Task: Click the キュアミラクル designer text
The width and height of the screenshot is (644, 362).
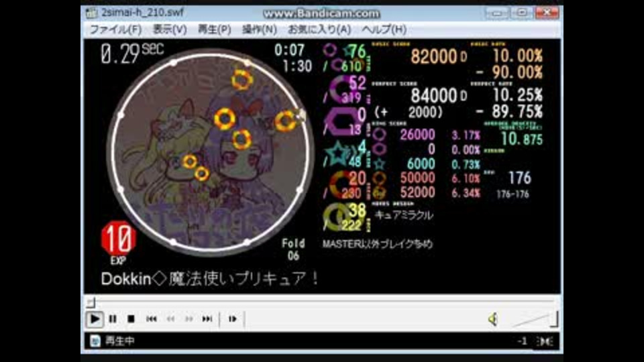Action: click(x=404, y=215)
